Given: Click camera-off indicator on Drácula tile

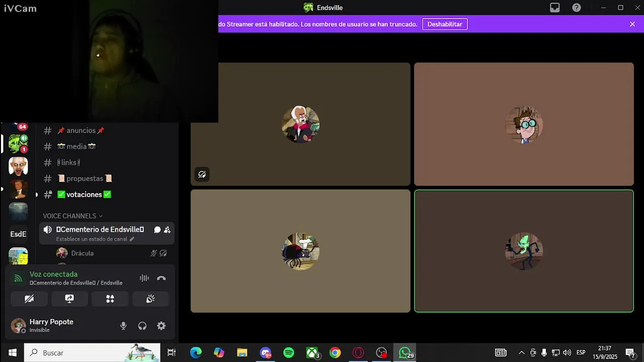Looking at the screenshot, I should click(x=202, y=174).
